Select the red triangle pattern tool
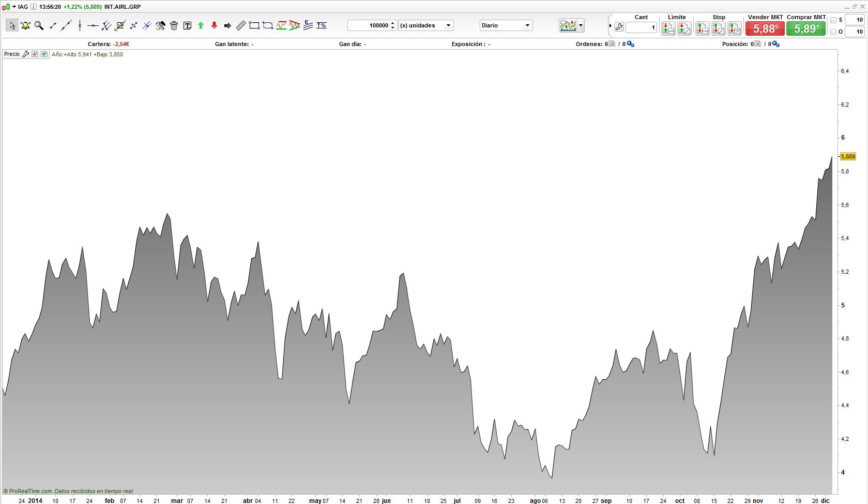 (295, 25)
